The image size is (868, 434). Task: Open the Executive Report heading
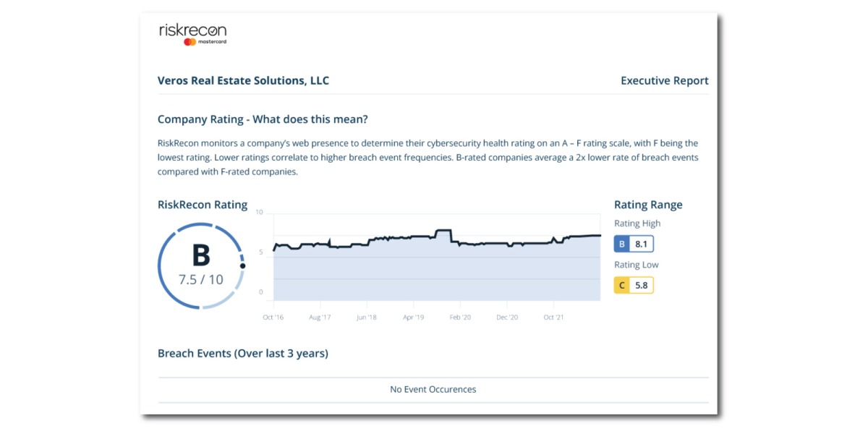(664, 80)
